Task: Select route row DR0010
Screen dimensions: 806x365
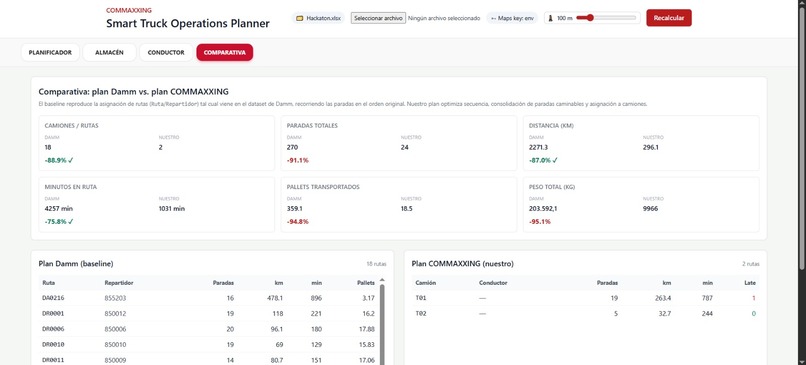Action: (209, 344)
